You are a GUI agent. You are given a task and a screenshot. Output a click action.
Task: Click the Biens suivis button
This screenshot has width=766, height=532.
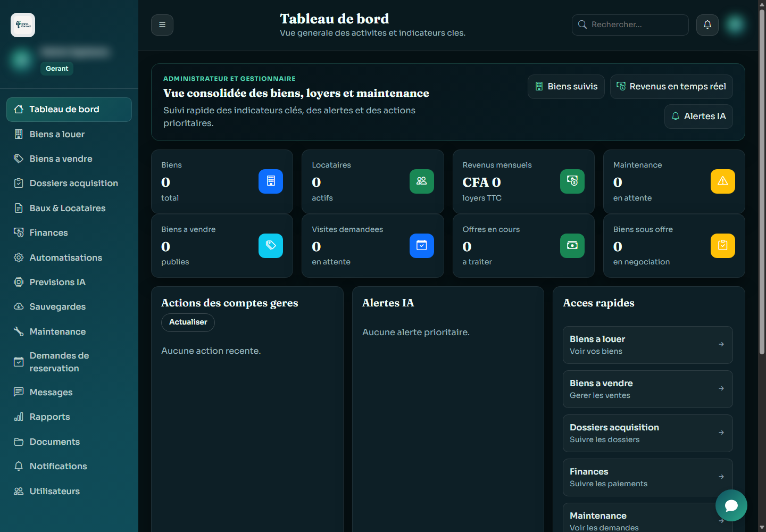[x=566, y=87]
